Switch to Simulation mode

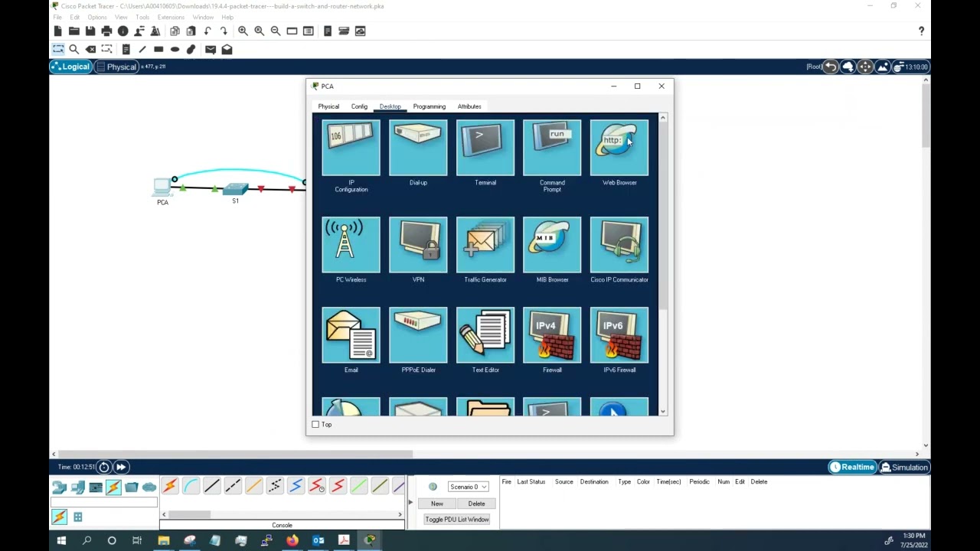tap(904, 467)
